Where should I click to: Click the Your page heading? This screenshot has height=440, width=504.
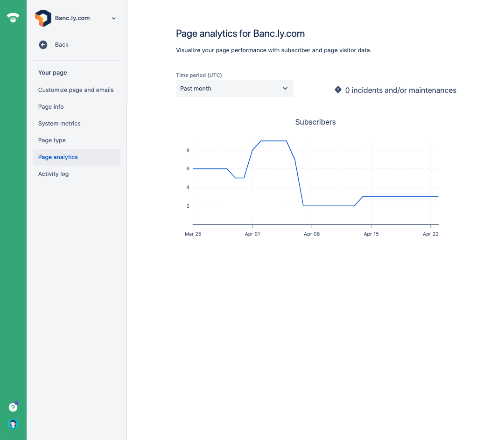click(53, 73)
